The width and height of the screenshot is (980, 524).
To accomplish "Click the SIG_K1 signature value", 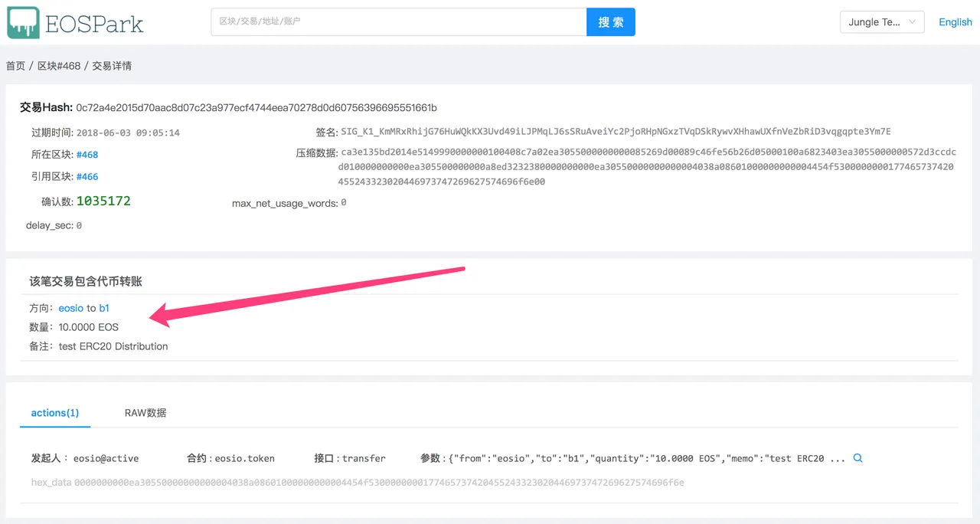I will [x=616, y=132].
